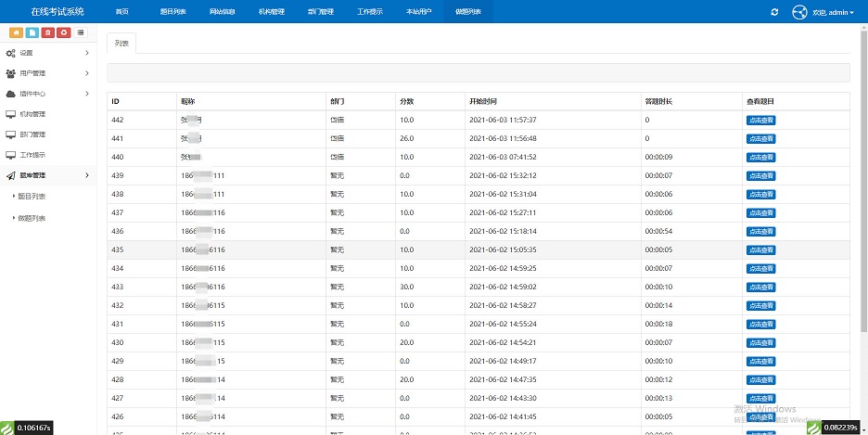Click the red recycle shortcut icon
Screen dimensions: 868x435
pos(63,32)
